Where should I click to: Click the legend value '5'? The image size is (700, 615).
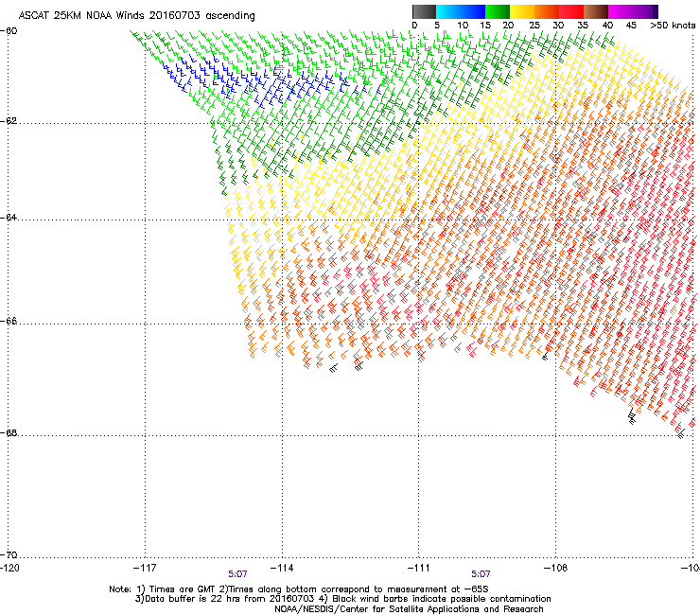coord(437,26)
